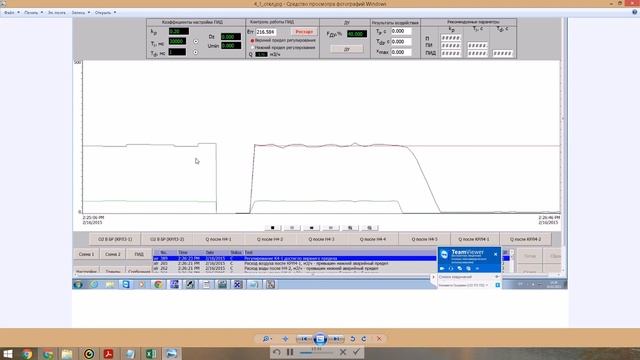
Task: Click the progress slider in recording bar
Action: 317,353
